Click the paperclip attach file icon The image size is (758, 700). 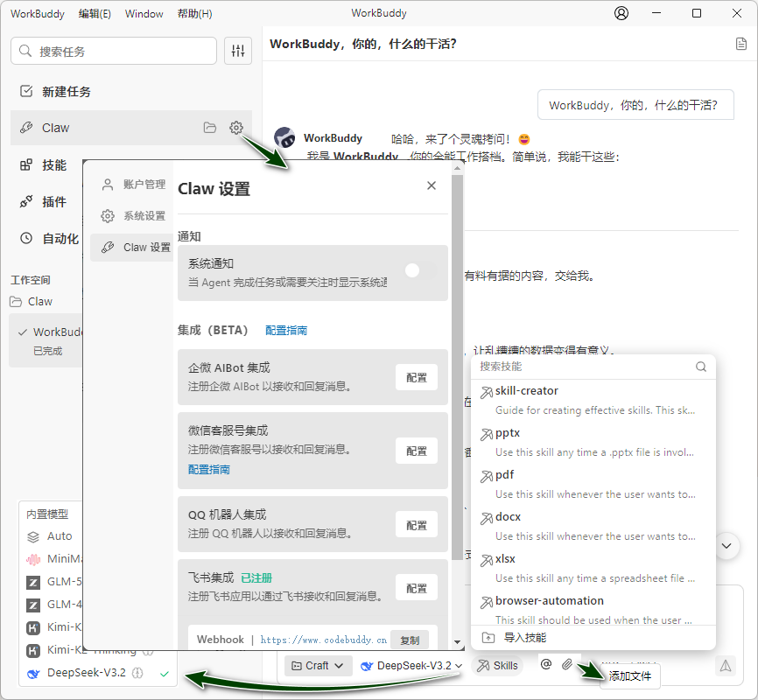pyautogui.click(x=567, y=664)
